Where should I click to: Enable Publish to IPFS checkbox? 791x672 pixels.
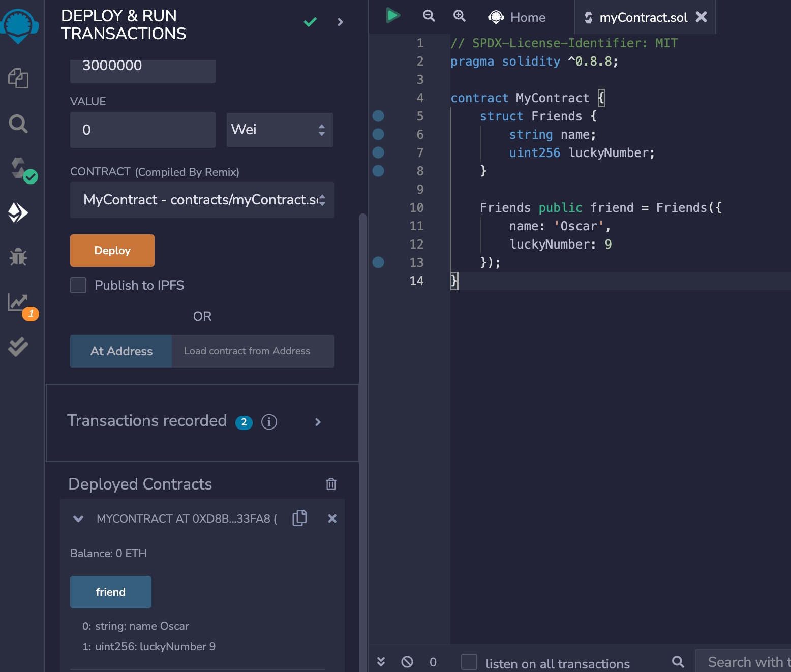78,285
